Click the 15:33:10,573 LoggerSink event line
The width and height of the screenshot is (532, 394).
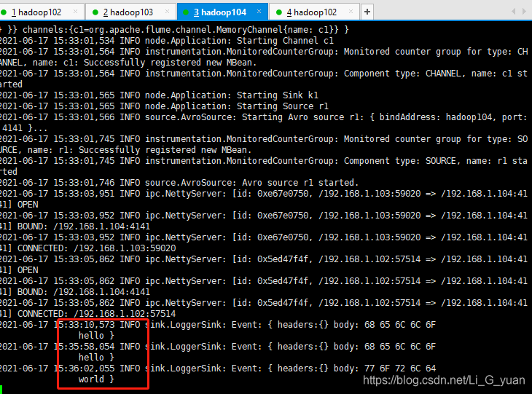pyautogui.click(x=218, y=325)
